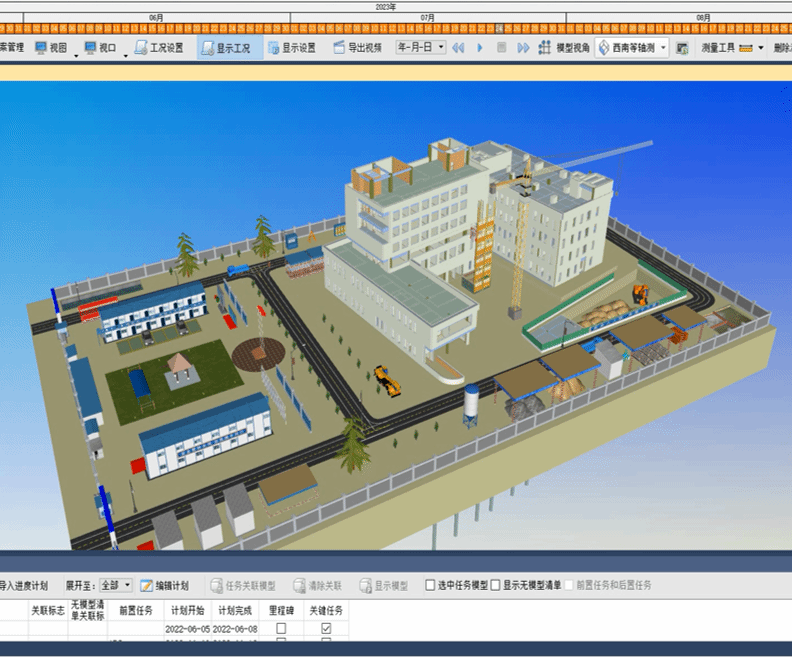Image resolution: width=792 pixels, height=657 pixels.
Task: Open 显示设置 (display settings)
Action: (x=291, y=47)
